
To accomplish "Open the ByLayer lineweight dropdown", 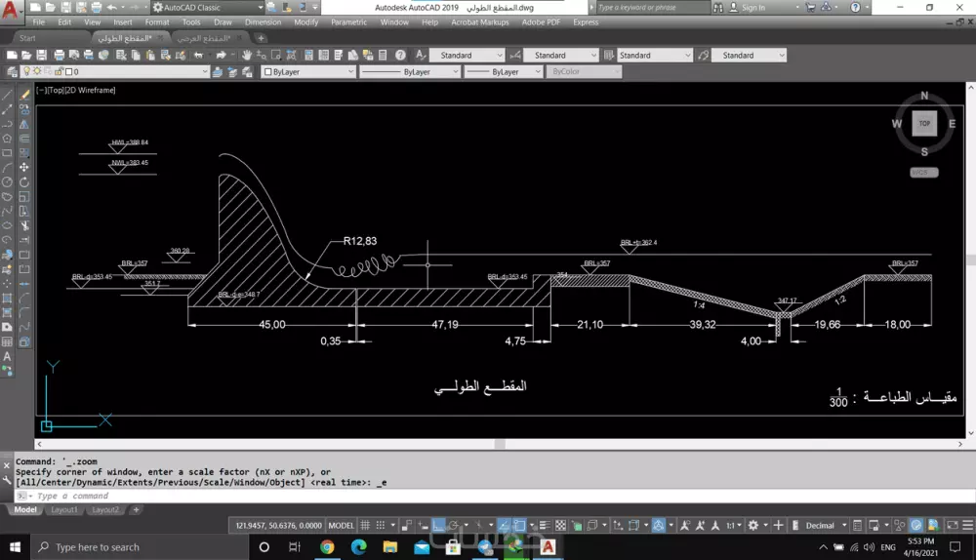I will pyautogui.click(x=504, y=71).
